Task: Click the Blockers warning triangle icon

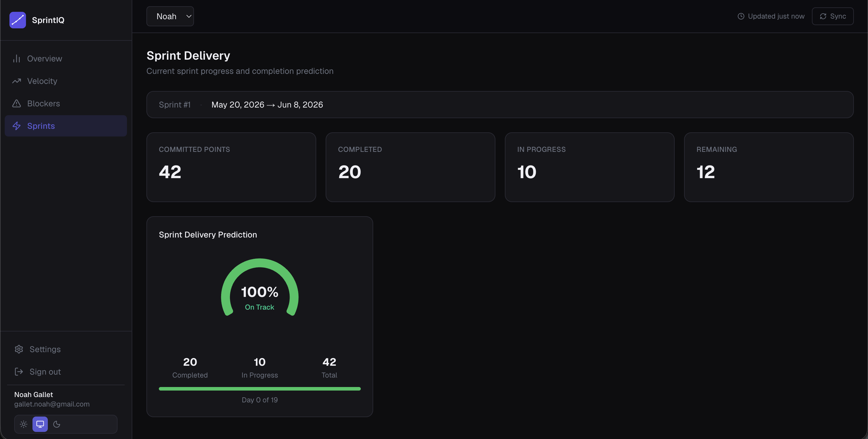Action: coord(17,103)
